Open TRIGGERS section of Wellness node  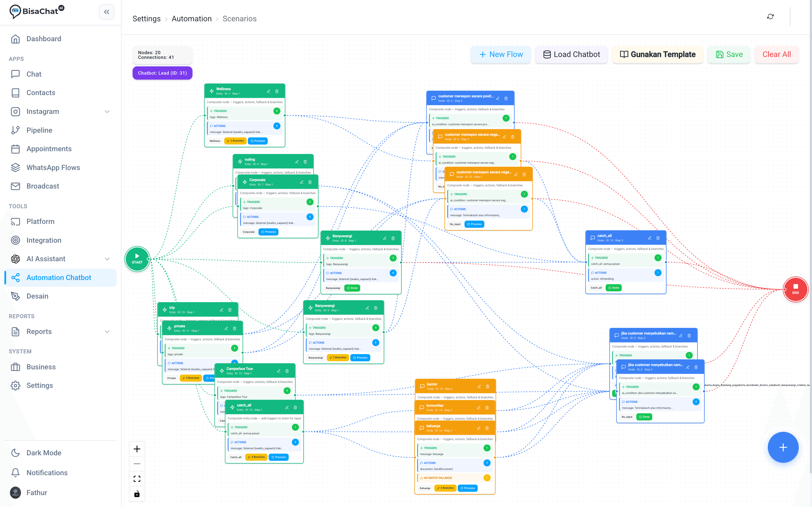pos(244,114)
